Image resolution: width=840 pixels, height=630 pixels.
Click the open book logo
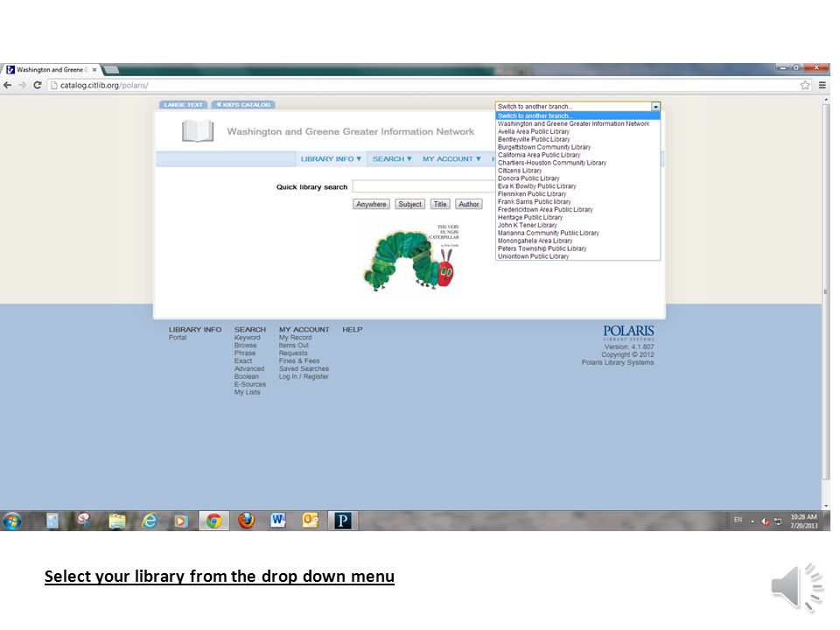click(198, 131)
